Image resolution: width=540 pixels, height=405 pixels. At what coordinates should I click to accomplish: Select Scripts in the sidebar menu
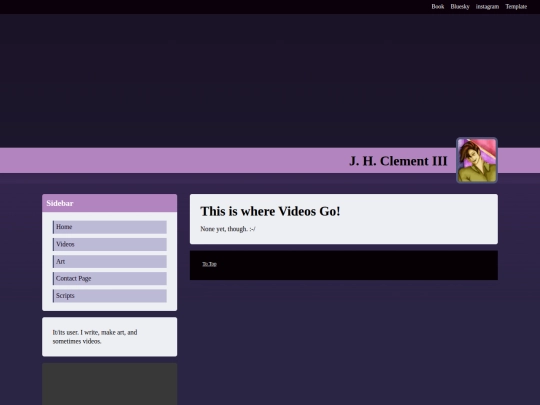(x=110, y=295)
